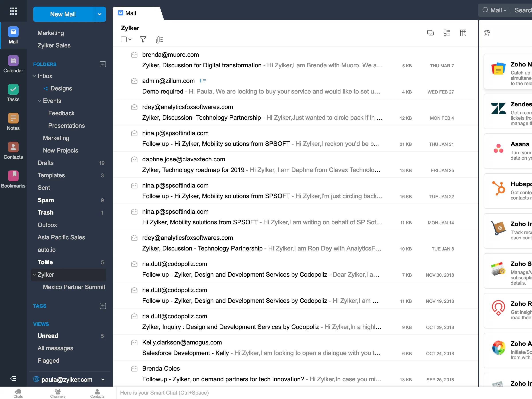The image size is (532, 399).
Task: Open Technology roadmap for 2019 email
Action: click(x=296, y=165)
